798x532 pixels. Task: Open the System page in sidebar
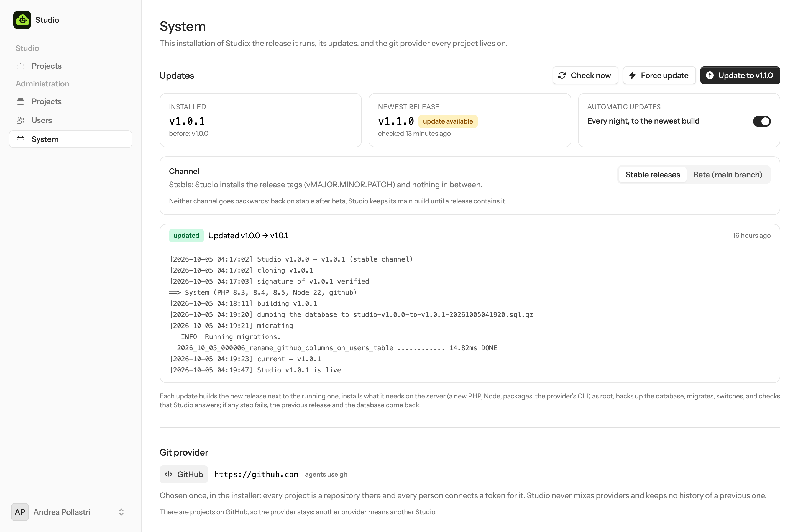tap(71, 139)
